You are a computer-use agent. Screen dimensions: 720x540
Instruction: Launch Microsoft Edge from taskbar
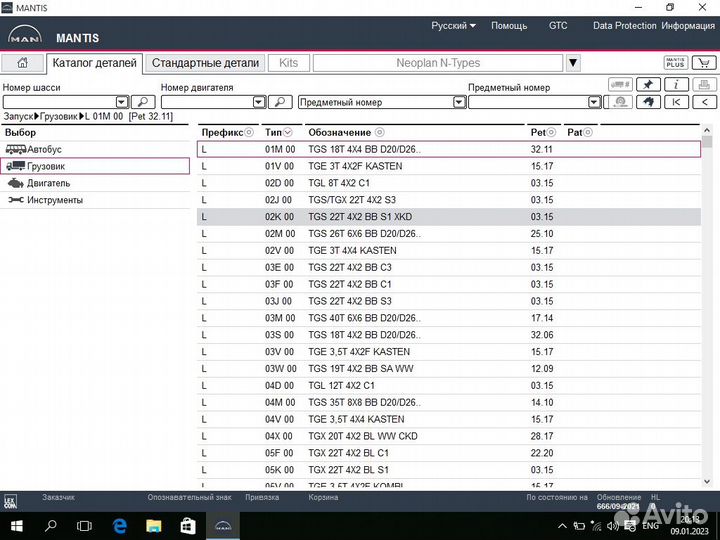pyautogui.click(x=119, y=526)
